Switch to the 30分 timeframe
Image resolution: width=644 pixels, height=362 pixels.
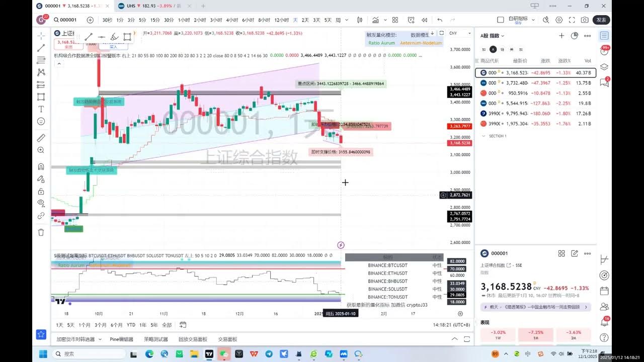coord(169,20)
